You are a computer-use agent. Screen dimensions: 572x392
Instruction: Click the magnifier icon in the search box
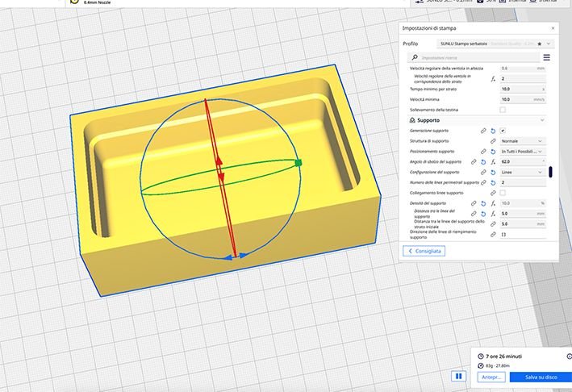(x=415, y=57)
